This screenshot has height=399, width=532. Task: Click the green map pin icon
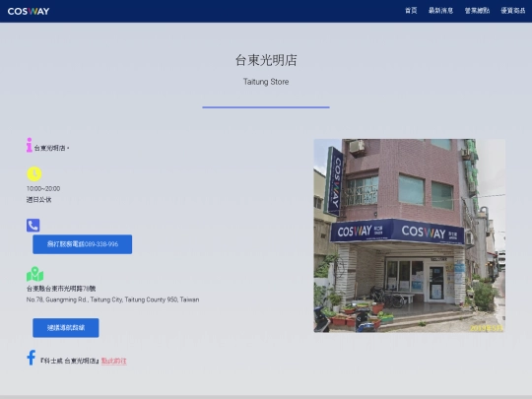click(x=34, y=274)
